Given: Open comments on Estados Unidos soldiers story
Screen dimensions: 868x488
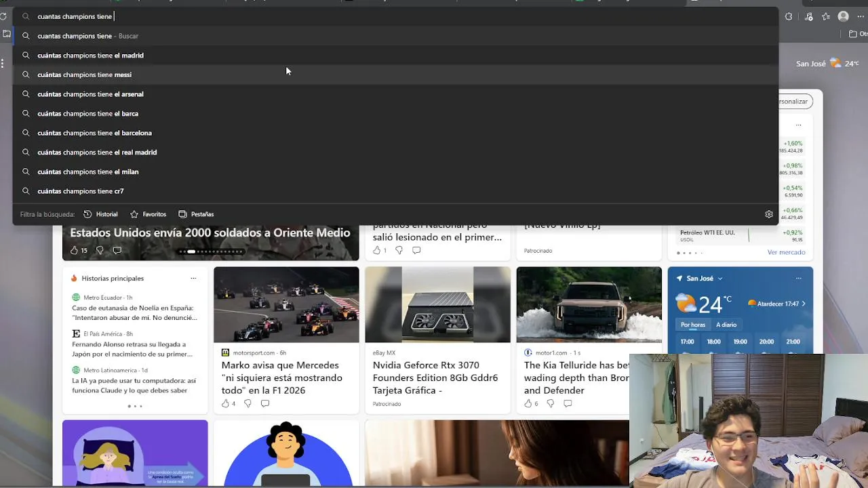Looking at the screenshot, I should point(117,250).
